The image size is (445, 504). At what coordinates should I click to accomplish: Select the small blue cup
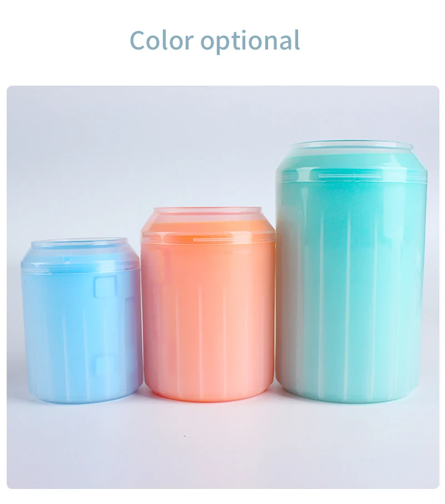(x=81, y=320)
